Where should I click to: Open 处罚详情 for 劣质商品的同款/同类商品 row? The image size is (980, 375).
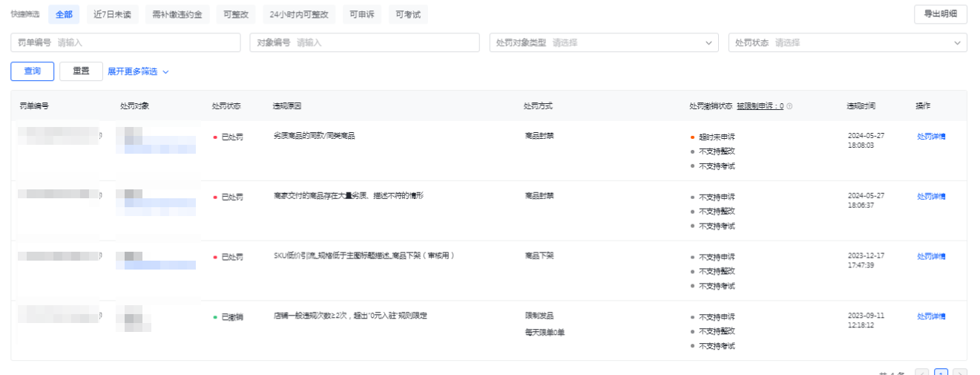point(931,137)
